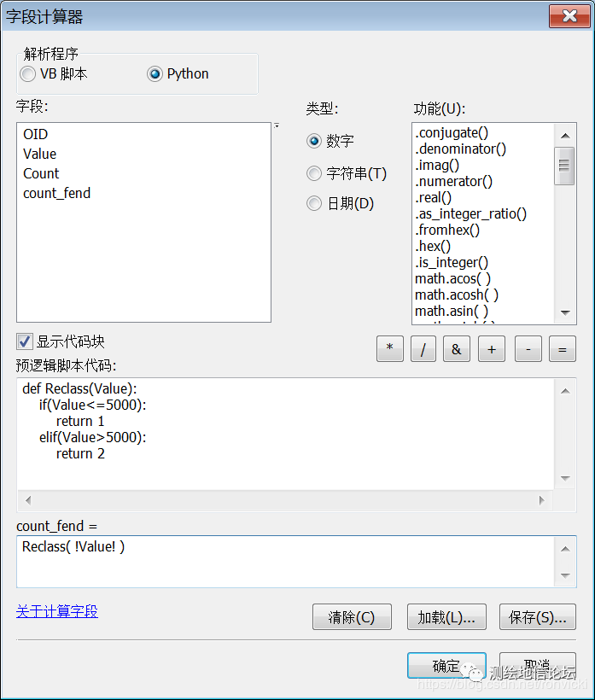The width and height of the screenshot is (595, 700).
Task: Open the 关于计算字段 help link
Action: tap(57, 611)
